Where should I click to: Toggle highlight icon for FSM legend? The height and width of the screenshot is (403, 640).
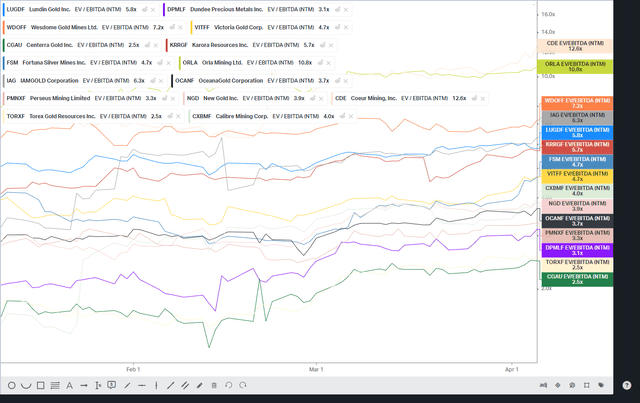160,63
